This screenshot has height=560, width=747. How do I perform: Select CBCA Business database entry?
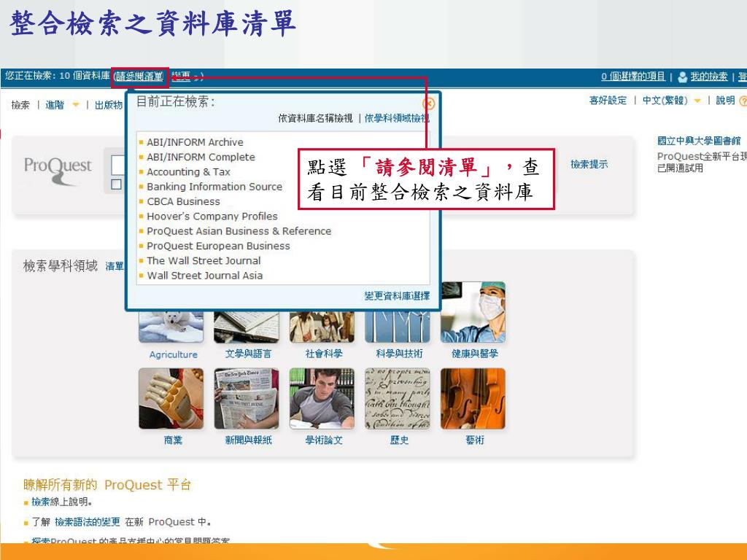(183, 201)
